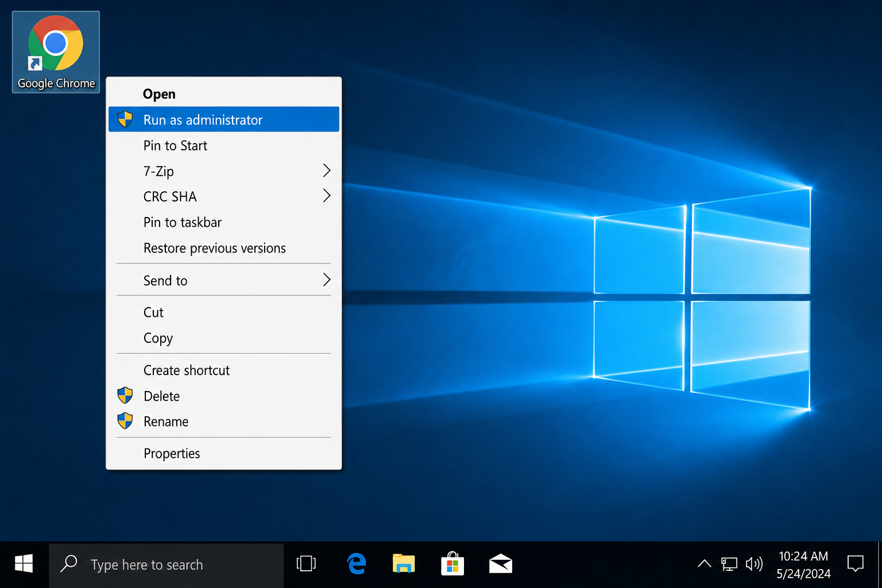Choose Cut from the context menu
The width and height of the screenshot is (882, 588).
pos(224,312)
